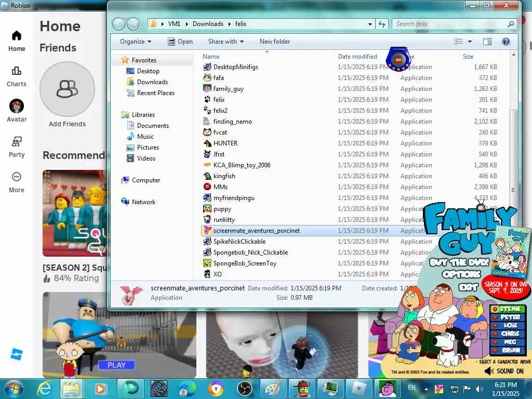Select the MMs application file

pos(220,187)
